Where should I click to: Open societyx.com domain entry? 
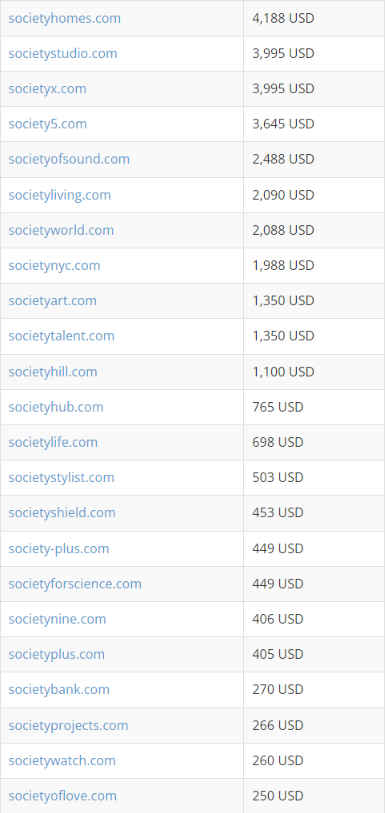(x=47, y=89)
